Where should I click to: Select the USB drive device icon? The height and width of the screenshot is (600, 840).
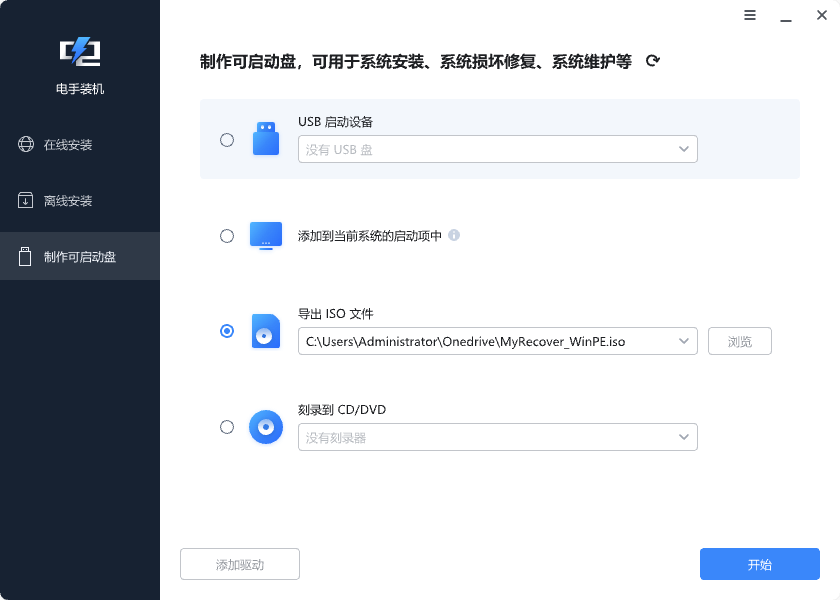265,137
